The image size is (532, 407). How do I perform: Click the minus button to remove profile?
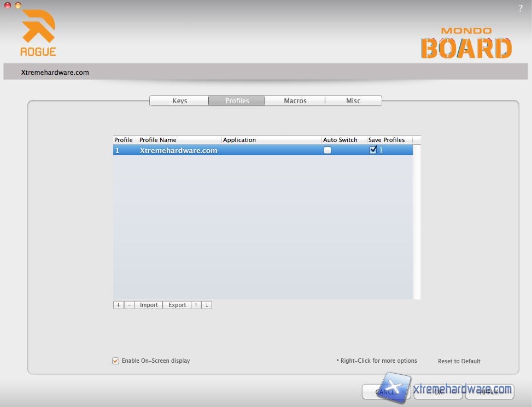(x=129, y=305)
